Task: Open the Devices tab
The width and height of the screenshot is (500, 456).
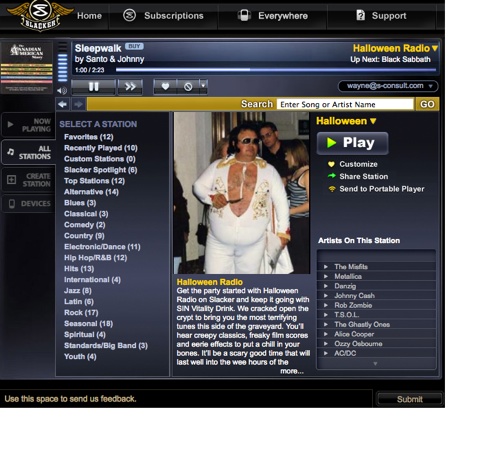Action: coord(28,204)
